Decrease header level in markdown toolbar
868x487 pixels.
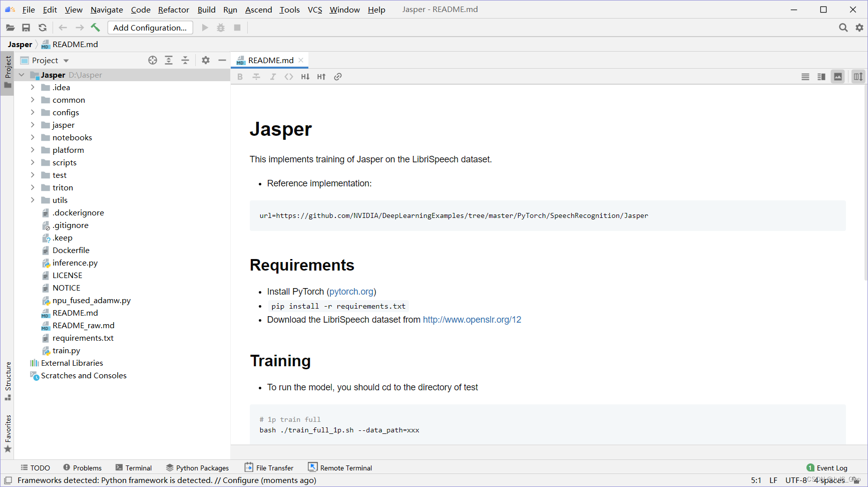click(x=305, y=77)
